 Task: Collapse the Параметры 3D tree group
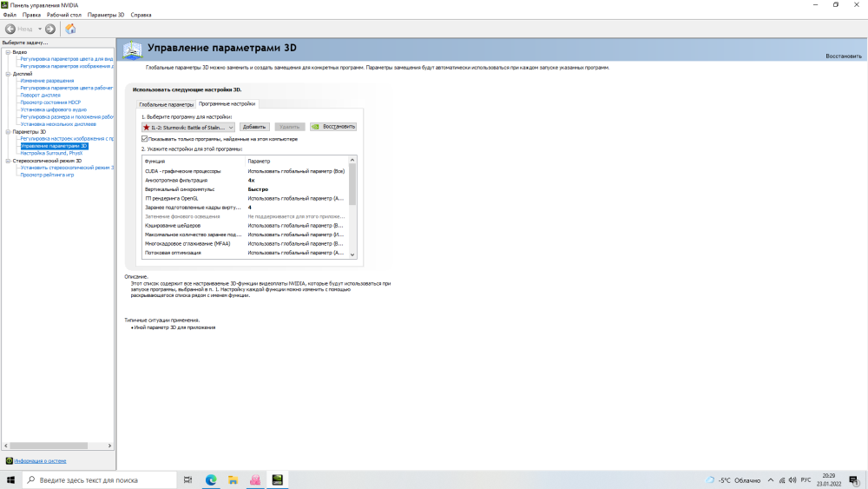(x=9, y=132)
